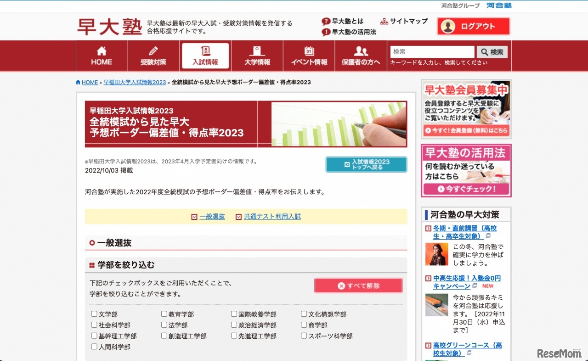Select the 受験対策 pencil icon

click(153, 50)
